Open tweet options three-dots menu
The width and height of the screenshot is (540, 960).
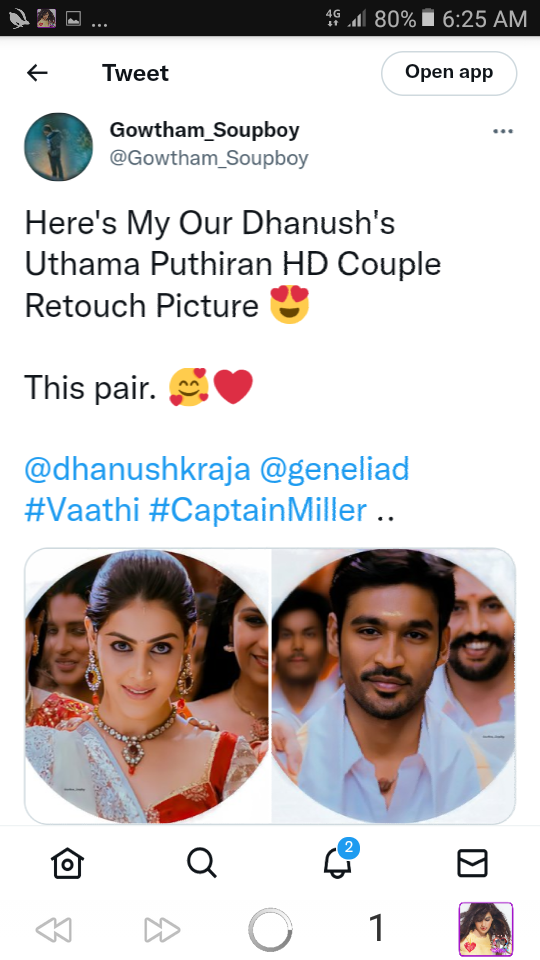point(503,131)
